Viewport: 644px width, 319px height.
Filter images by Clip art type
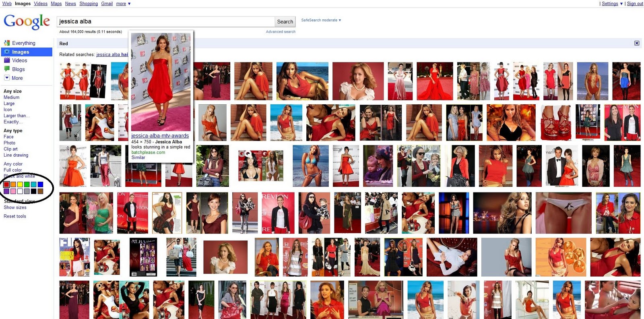(x=10, y=149)
